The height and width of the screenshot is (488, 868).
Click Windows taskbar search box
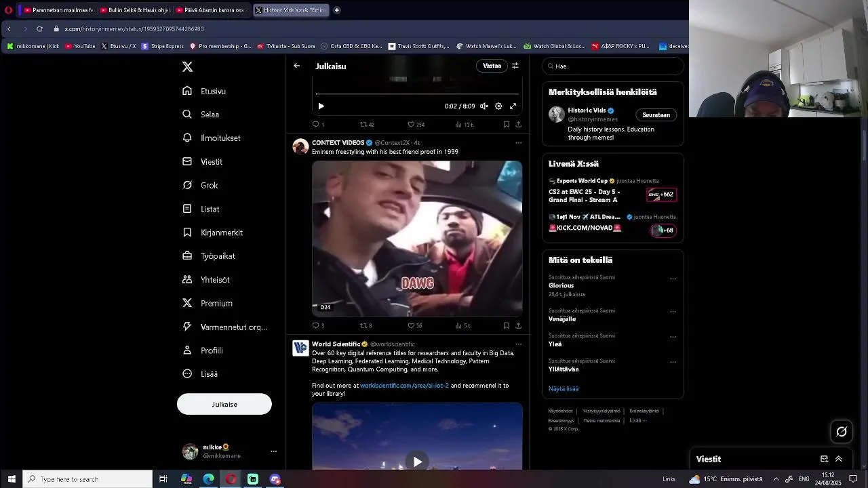(x=88, y=479)
